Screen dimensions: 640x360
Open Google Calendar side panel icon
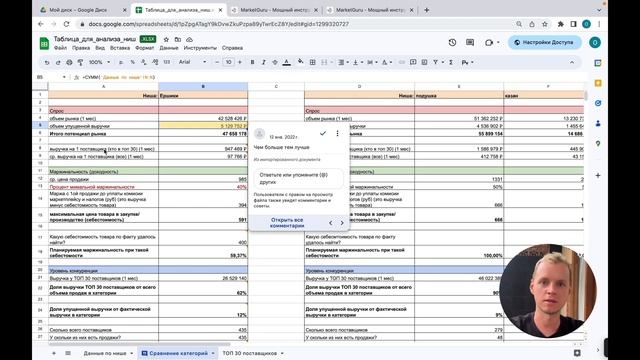[598, 63]
